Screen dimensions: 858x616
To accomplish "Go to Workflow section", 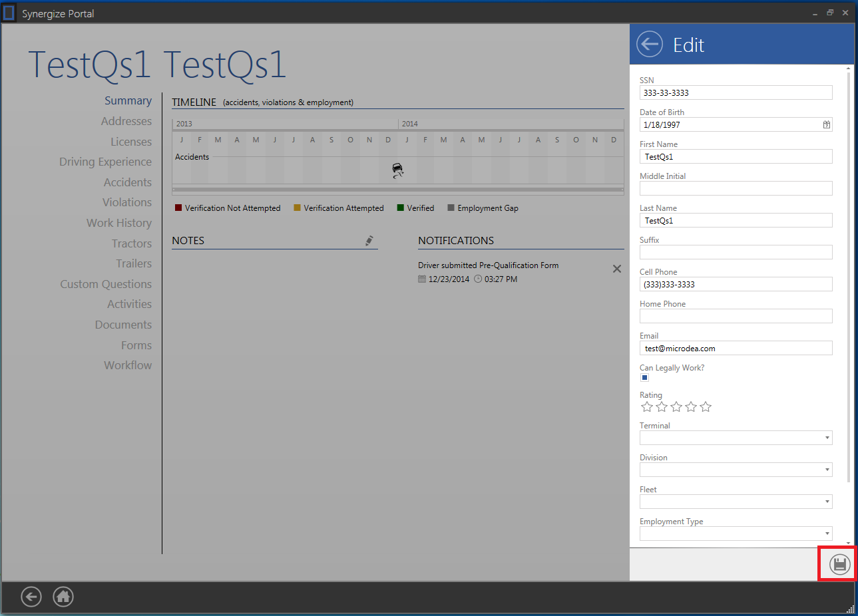I will [x=128, y=365].
